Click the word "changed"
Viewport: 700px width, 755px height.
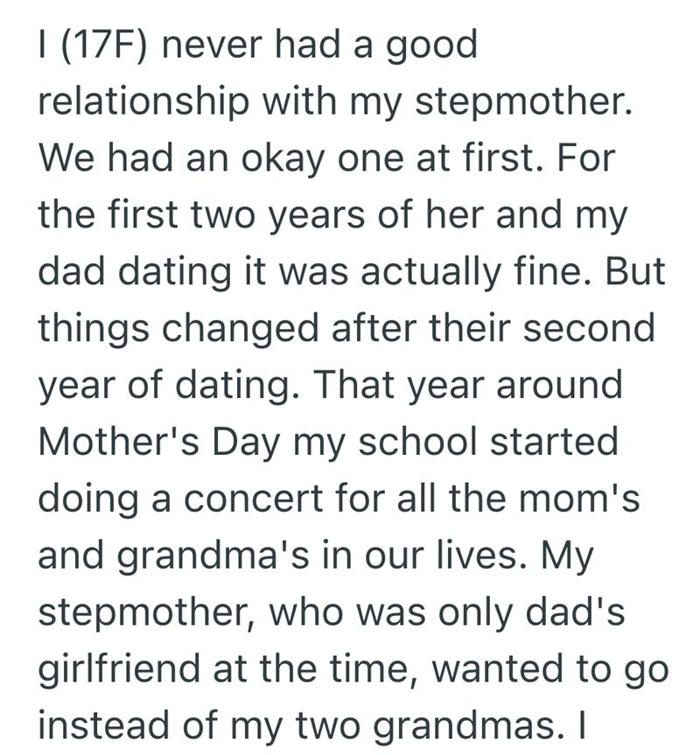[236, 328]
